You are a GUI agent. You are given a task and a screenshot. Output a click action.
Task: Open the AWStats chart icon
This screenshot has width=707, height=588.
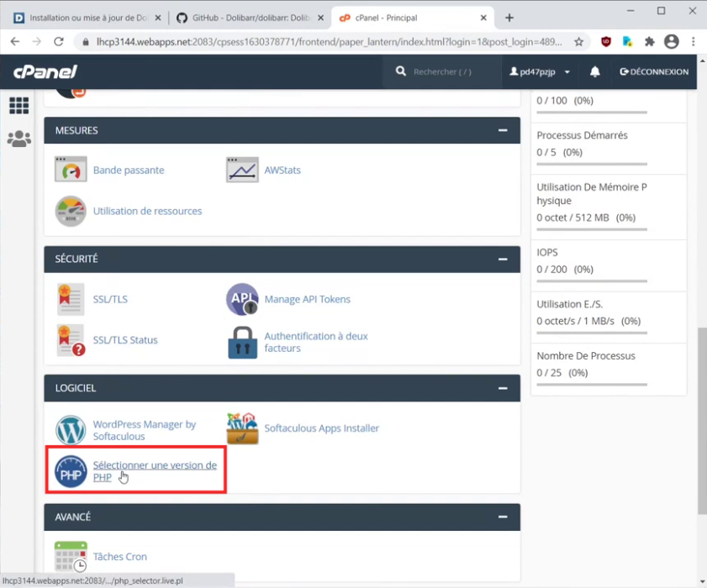242,170
